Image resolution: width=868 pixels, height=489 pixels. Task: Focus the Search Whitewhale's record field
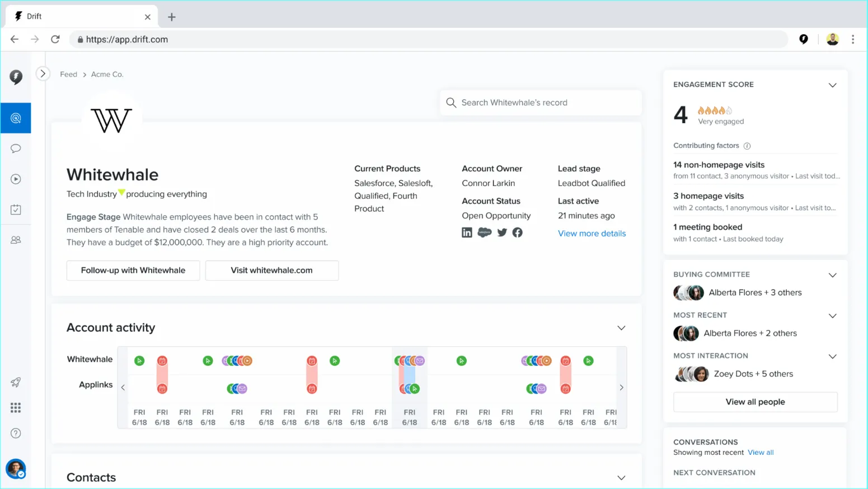543,103
